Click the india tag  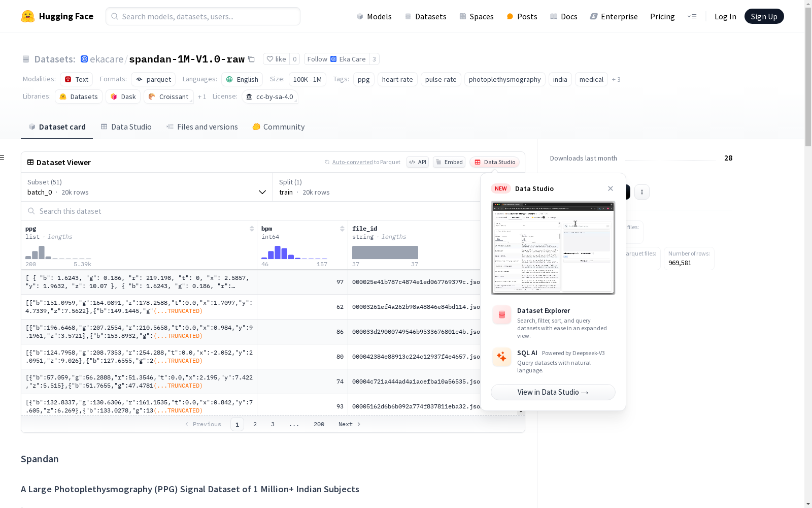[560, 79]
